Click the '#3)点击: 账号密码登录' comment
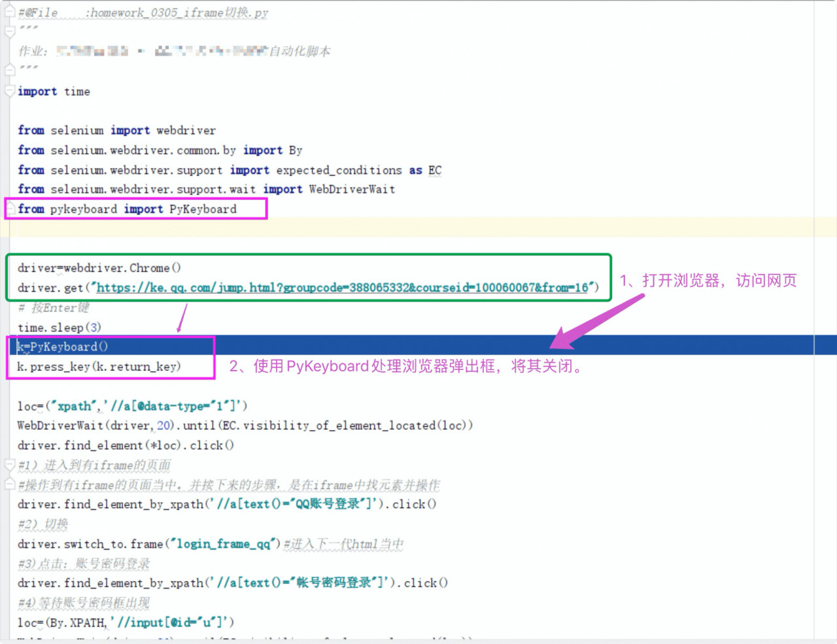Image resolution: width=837 pixels, height=644 pixels. [x=84, y=564]
